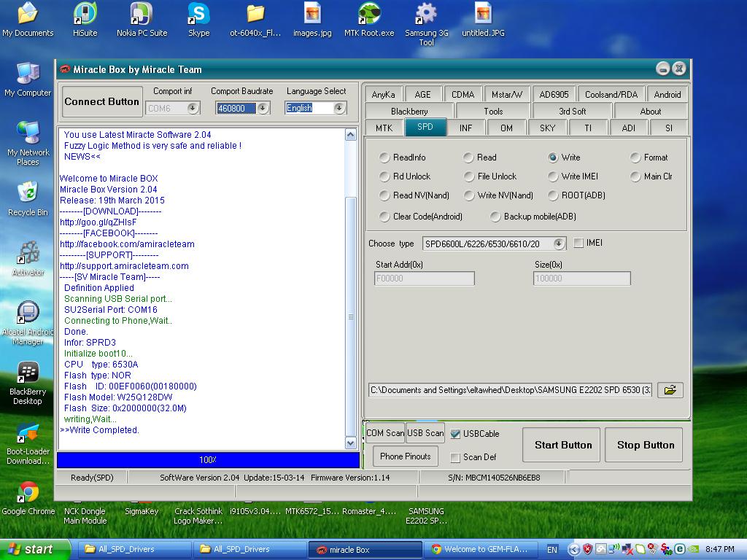The image size is (747, 560).
Task: Click the browse folder icon beside the file path
Action: tap(670, 390)
